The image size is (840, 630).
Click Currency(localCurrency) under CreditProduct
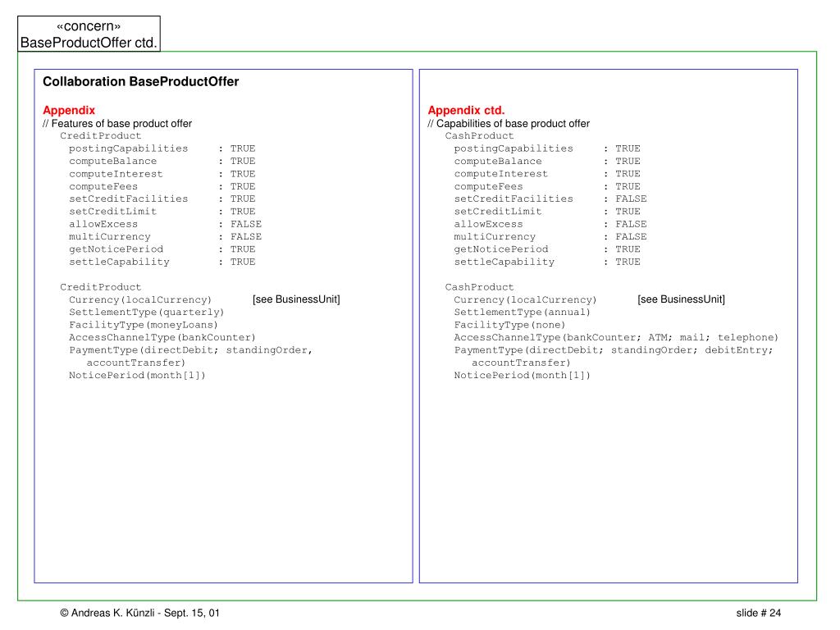coord(140,300)
